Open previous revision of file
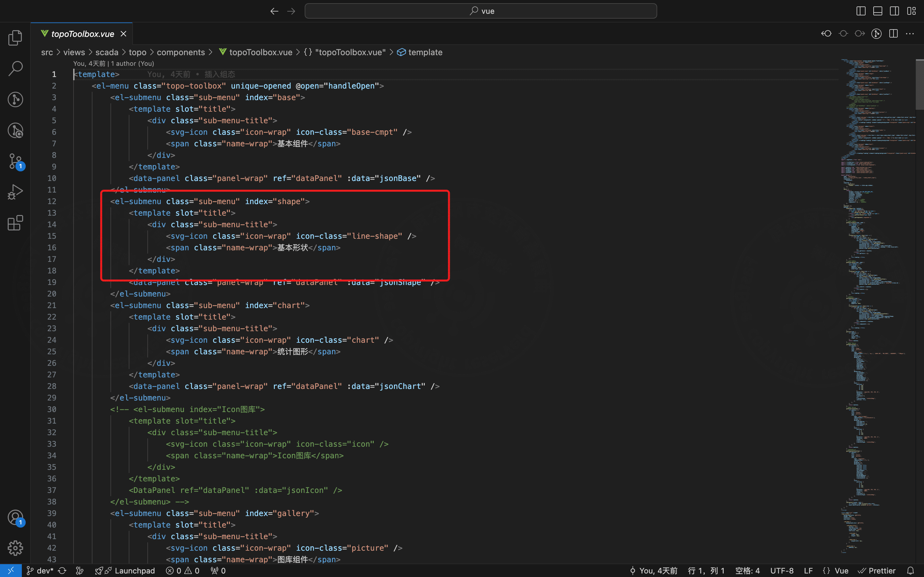Image resolution: width=924 pixels, height=577 pixels. pyautogui.click(x=826, y=34)
